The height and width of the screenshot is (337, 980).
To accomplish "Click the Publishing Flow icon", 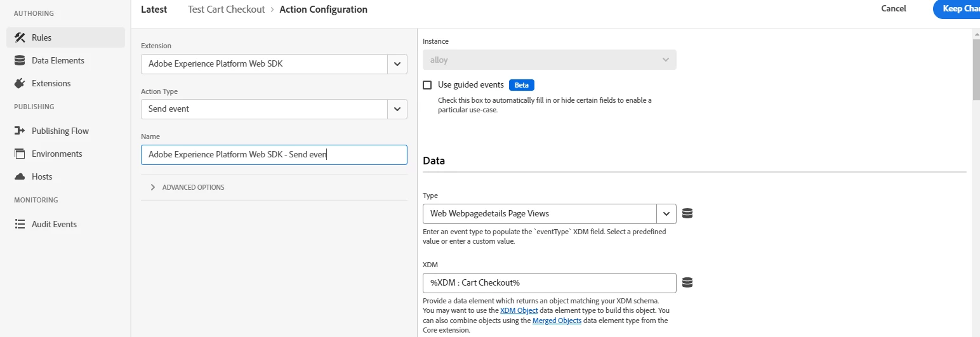I will [x=20, y=131].
